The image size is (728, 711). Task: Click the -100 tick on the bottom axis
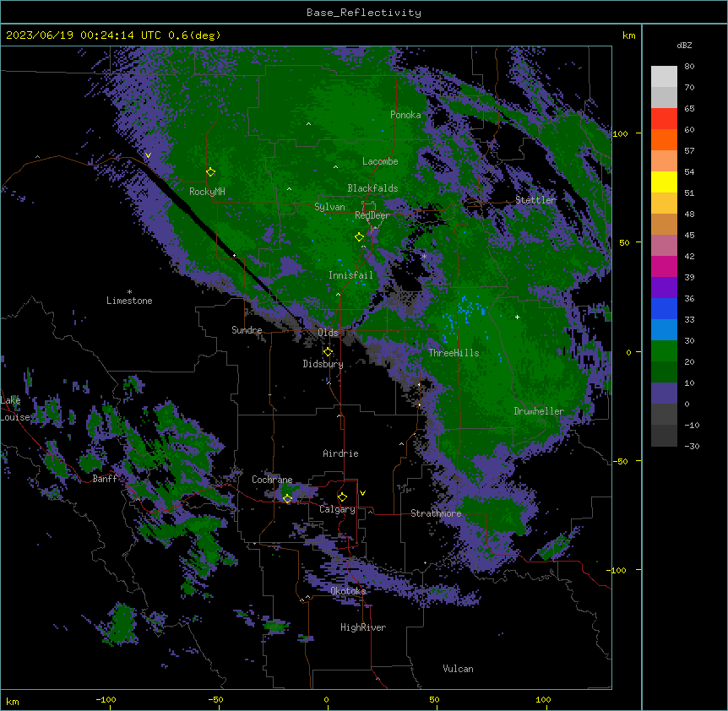pos(106,699)
